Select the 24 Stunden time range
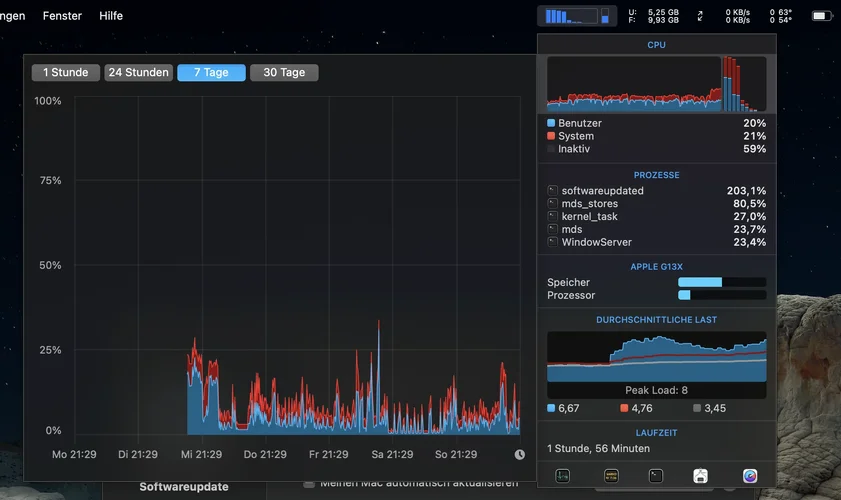This screenshot has height=500, width=841. [x=139, y=72]
